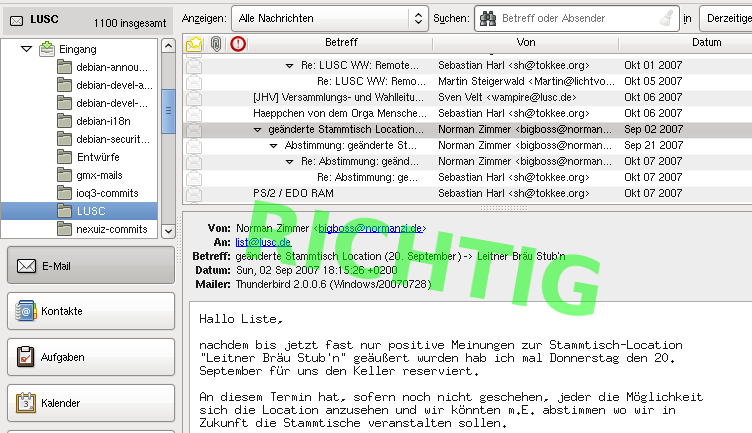Image resolution: width=752 pixels, height=433 pixels.
Task: Open the 'Alle Nachrichten' filter dropdown
Action: click(x=329, y=18)
